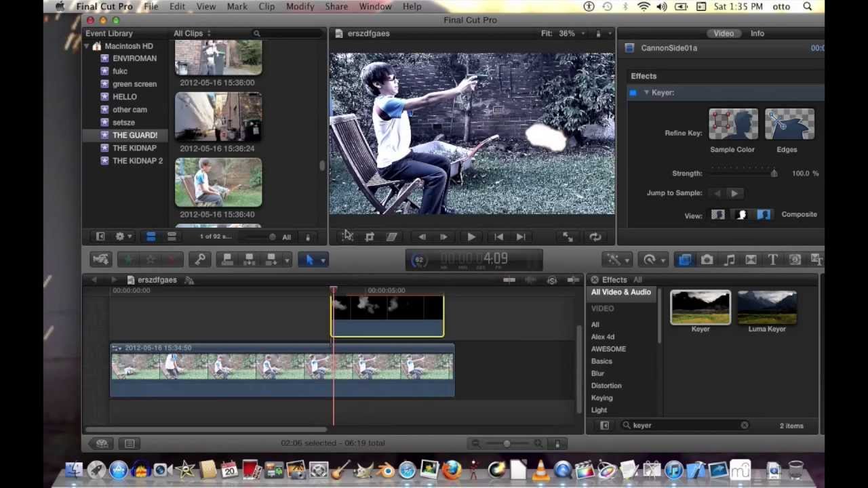Toggle the Effects browser button
Viewport: 868px width, 488px height.
685,260
